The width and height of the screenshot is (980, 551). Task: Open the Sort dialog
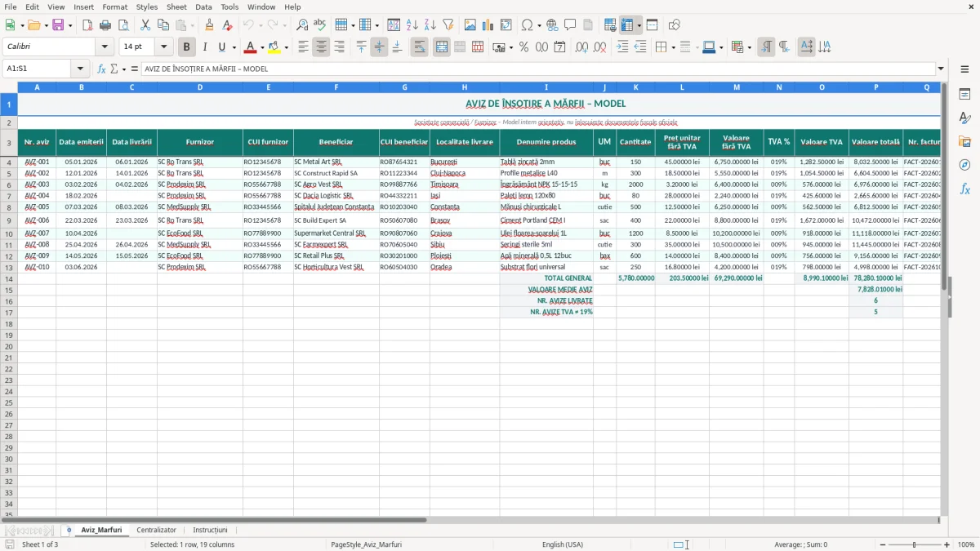(x=394, y=25)
